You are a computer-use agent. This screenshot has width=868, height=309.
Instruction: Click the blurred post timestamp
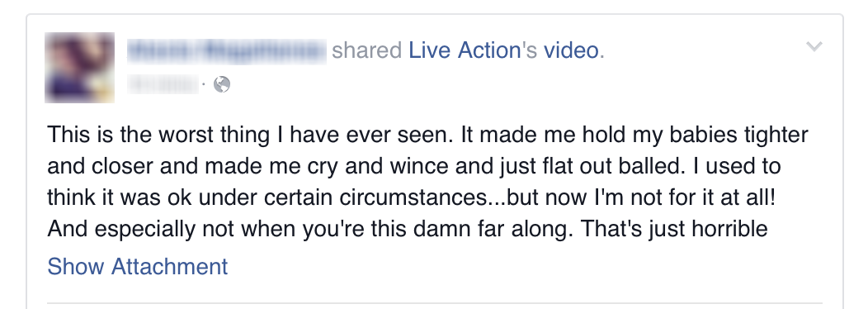(163, 84)
